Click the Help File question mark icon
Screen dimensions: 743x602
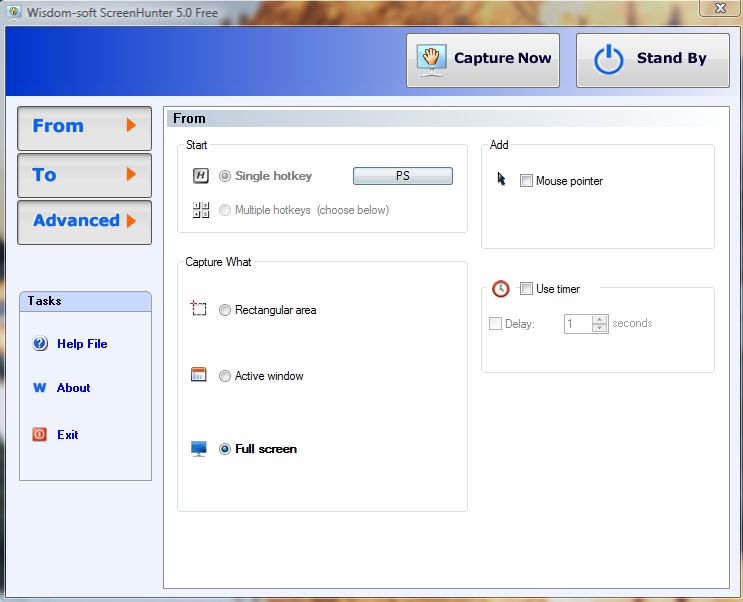tap(40, 343)
